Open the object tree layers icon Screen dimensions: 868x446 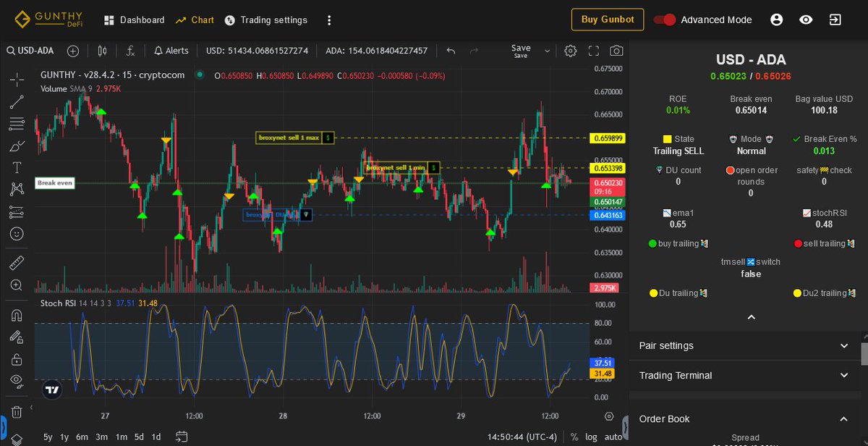click(x=17, y=439)
